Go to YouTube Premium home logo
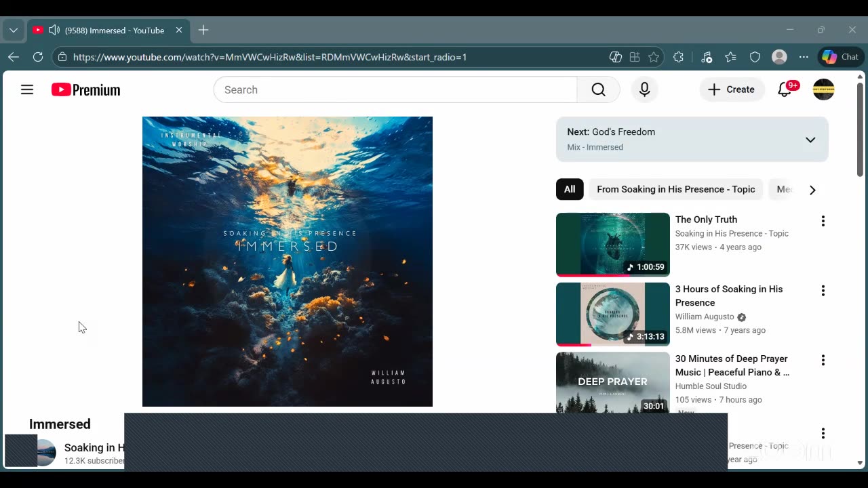This screenshot has height=488, width=868. click(85, 89)
